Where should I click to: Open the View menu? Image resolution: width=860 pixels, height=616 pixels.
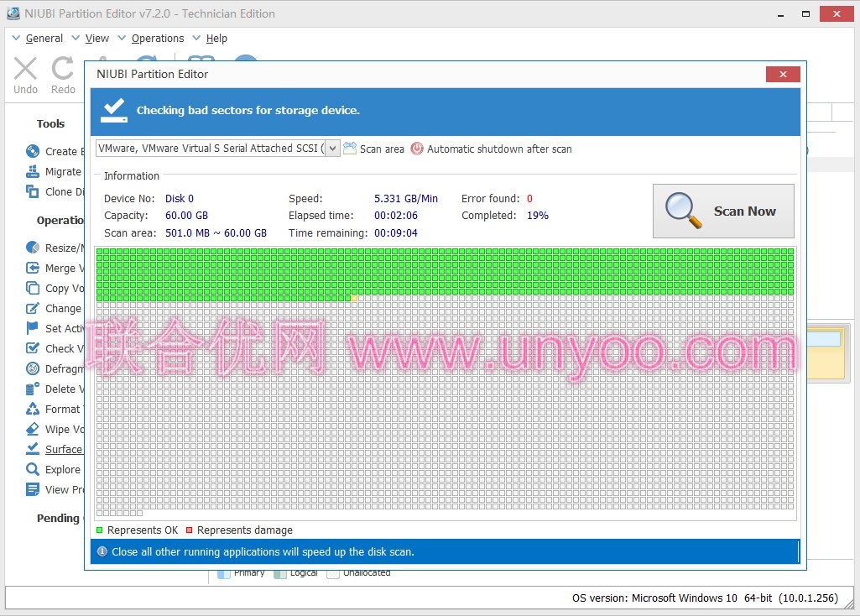[97, 39]
